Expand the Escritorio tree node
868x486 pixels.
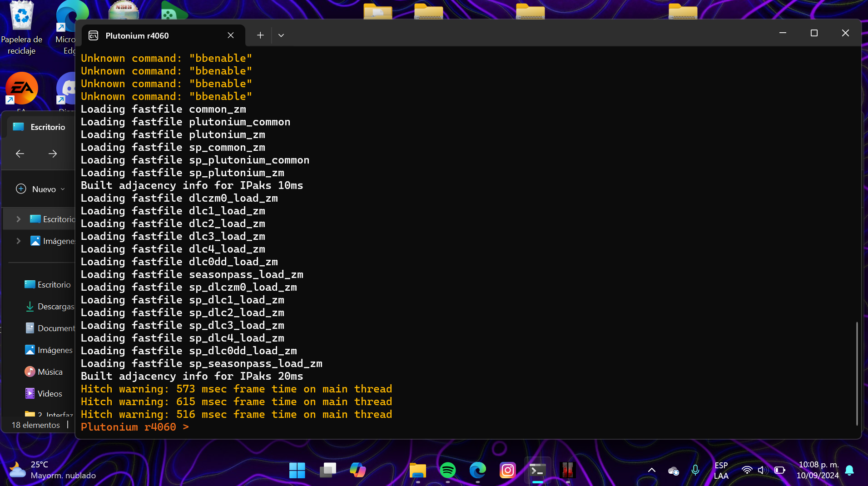click(x=19, y=219)
